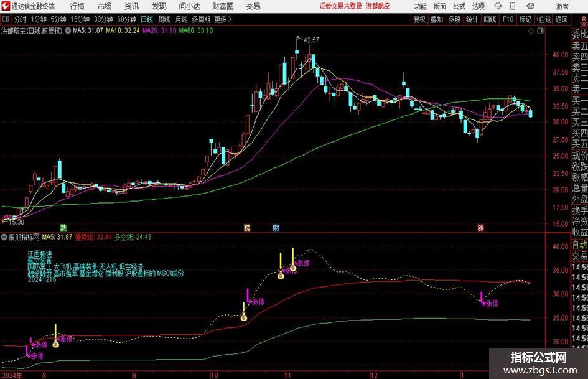The image size is (588, 379).
Task: Click red 洪都航空 name in title bar
Action: coord(378,6)
